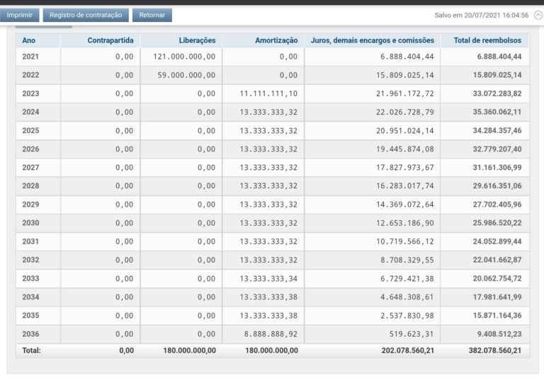The height and width of the screenshot is (392, 544).
Task: Select juros value 15.809.025,14 in 2022 row
Action: (x=405, y=75)
